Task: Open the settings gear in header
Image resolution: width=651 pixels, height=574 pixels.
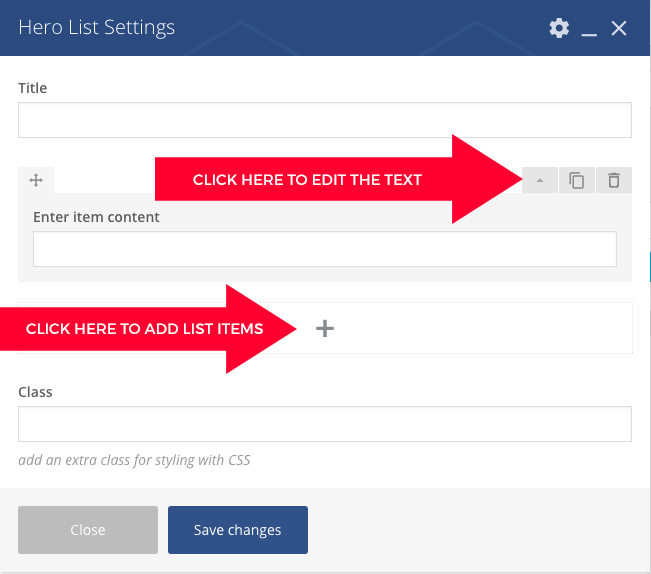Action: pos(559,28)
